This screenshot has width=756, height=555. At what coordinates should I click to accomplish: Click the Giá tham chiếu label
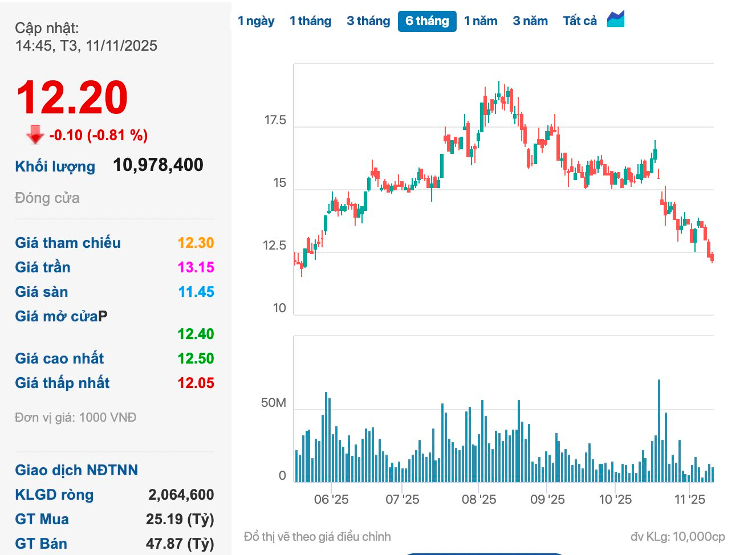click(x=68, y=243)
